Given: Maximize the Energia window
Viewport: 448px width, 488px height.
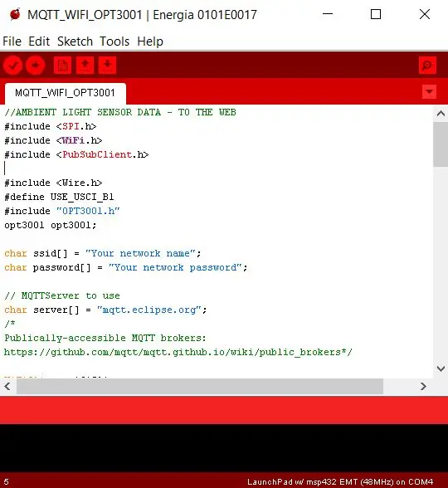Looking at the screenshot, I should tap(376, 14).
